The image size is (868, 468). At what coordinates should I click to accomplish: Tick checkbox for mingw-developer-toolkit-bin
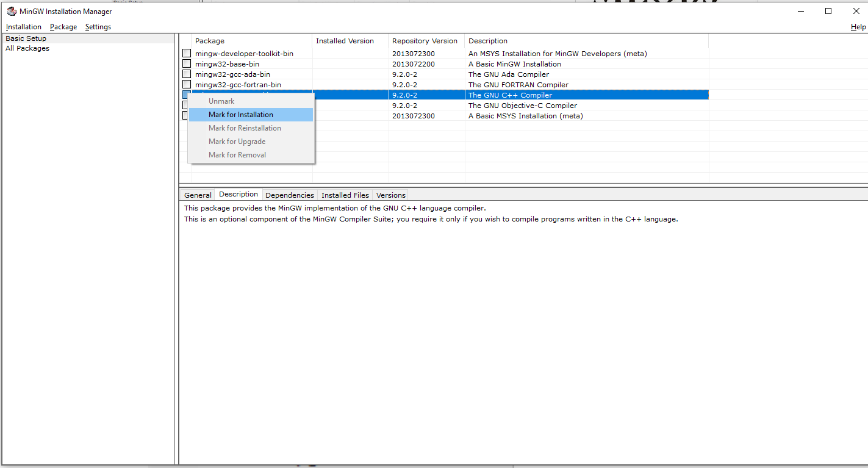(x=187, y=54)
